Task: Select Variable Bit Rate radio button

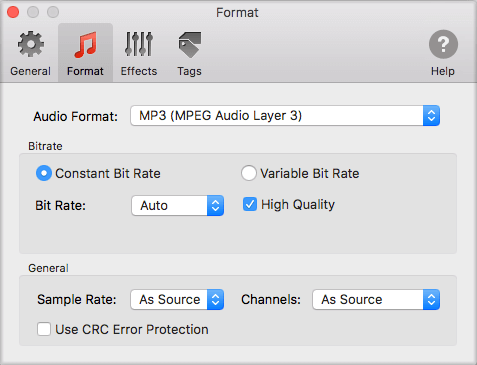Action: [249, 173]
